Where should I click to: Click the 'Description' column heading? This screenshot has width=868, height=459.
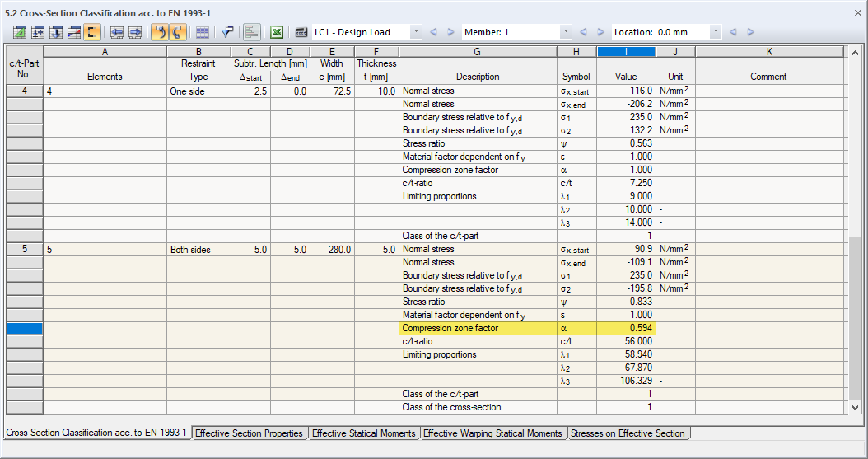pos(478,77)
